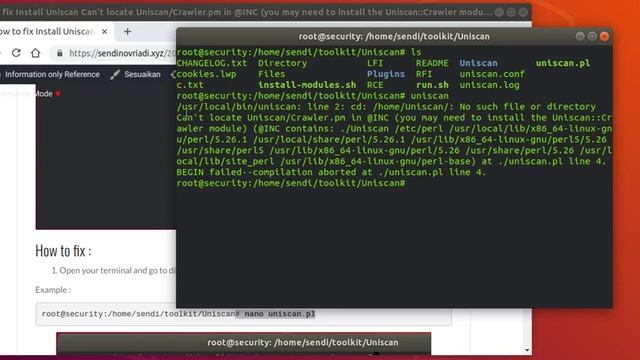Screen dimensions: 640x360
Task: Click the Sesuaikan customize link
Action: point(142,74)
